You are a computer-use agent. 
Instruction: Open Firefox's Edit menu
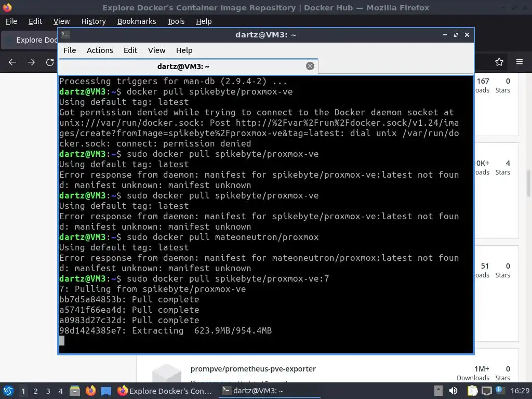35,21
